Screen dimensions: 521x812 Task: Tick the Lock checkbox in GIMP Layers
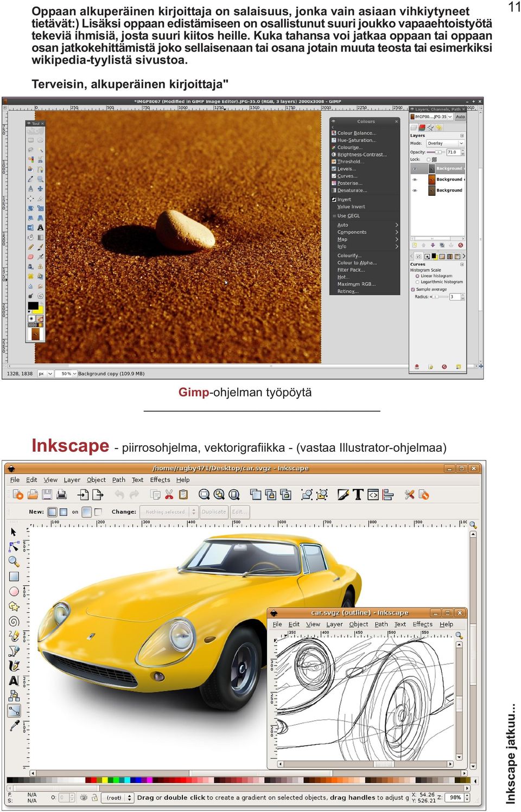coord(428,159)
